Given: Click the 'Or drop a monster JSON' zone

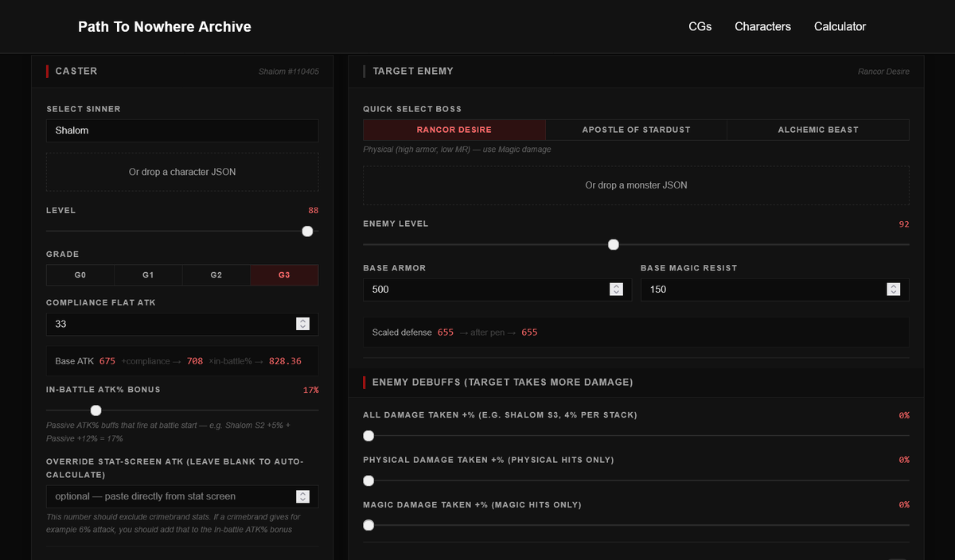Looking at the screenshot, I should [636, 185].
